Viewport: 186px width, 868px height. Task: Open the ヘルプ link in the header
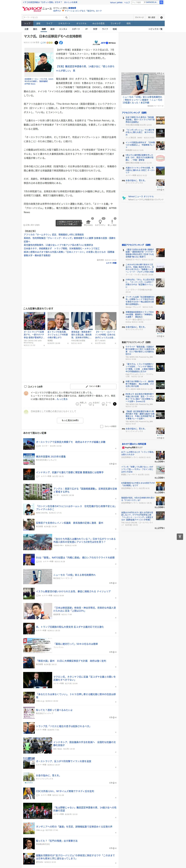coord(127,2)
